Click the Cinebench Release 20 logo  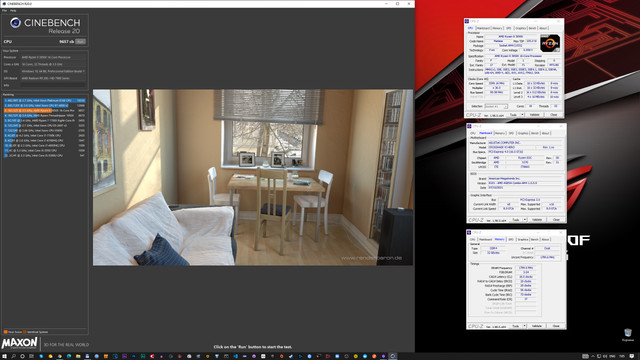coord(45,26)
